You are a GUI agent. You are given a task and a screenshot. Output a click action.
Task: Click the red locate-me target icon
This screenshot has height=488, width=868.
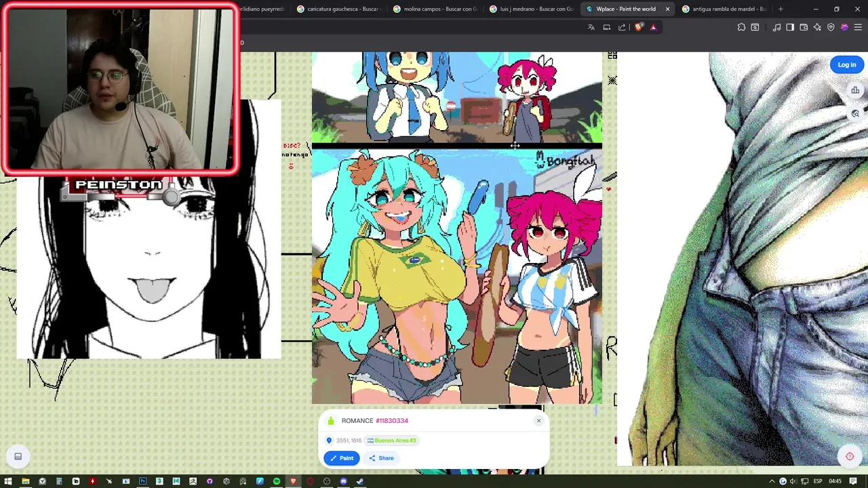[x=850, y=456]
